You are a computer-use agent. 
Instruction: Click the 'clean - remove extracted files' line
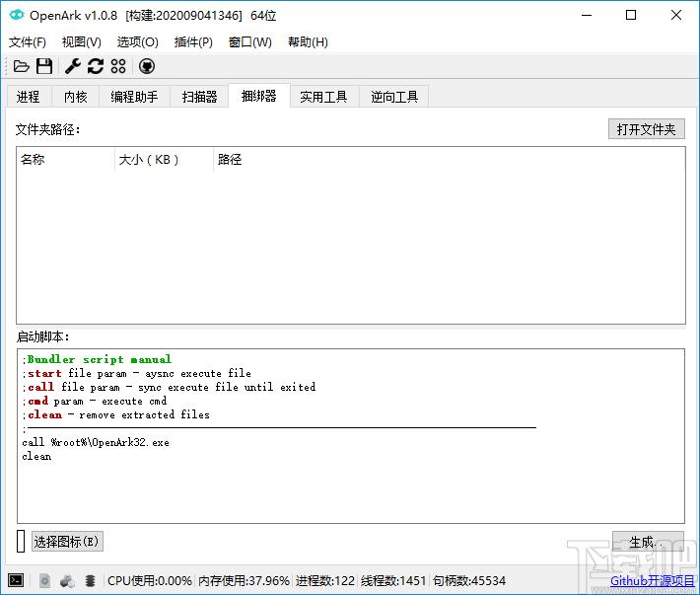click(116, 415)
